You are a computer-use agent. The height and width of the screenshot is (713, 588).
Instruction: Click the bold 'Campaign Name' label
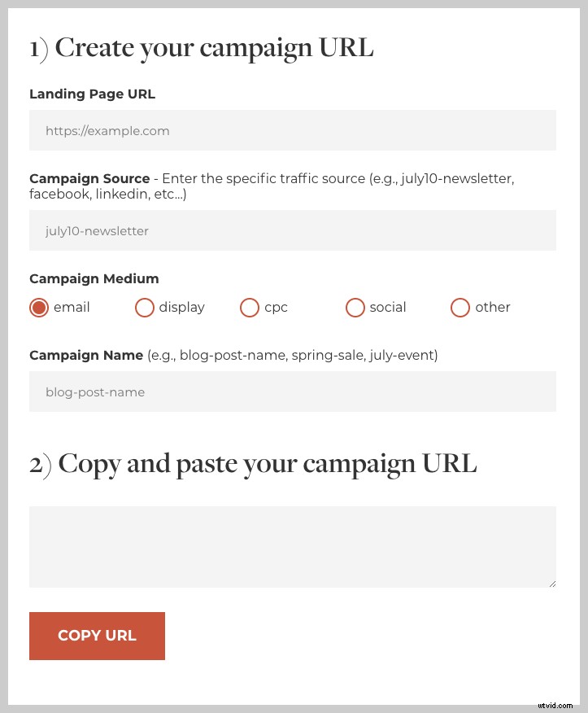(86, 355)
